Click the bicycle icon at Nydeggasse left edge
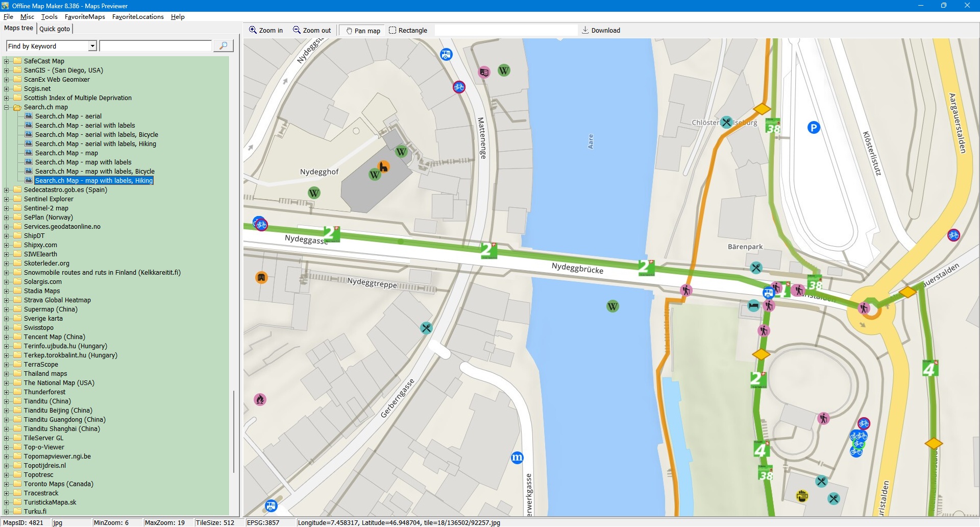Image resolution: width=980 pixels, height=527 pixels. [x=260, y=224]
